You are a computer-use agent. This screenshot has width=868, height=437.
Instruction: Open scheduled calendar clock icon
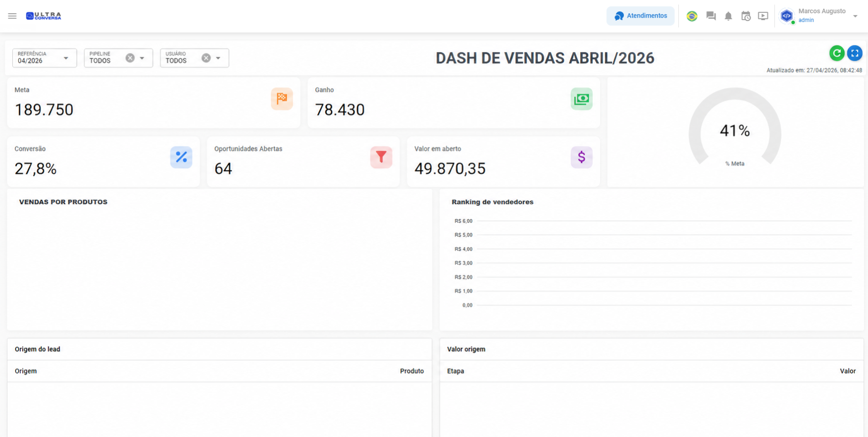point(746,16)
